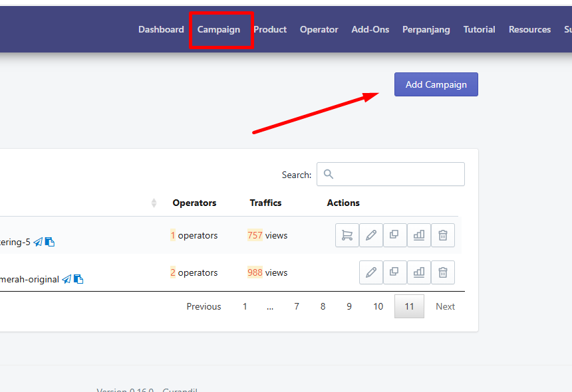Go to the Product menu
Screen dimensions: 572x392
click(x=270, y=29)
